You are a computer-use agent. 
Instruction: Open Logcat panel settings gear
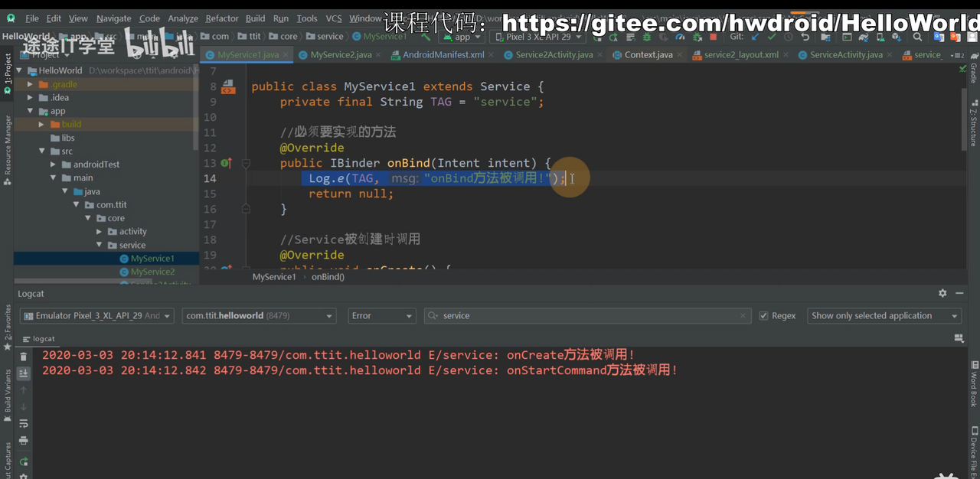942,293
